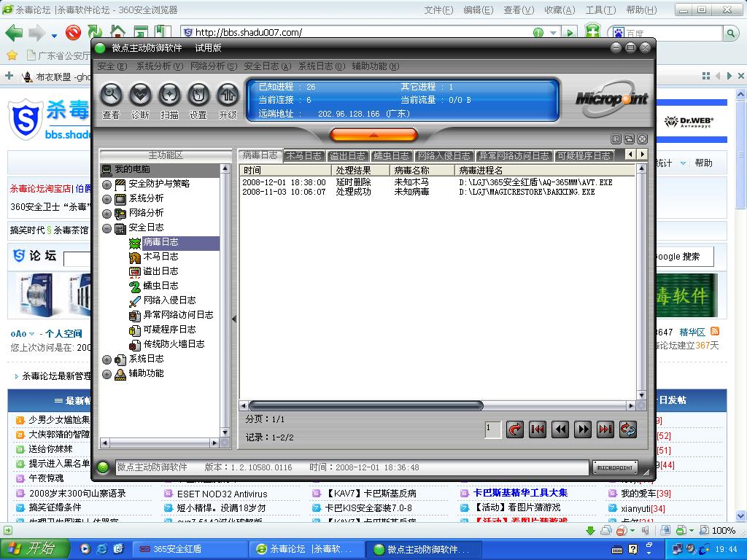Click the page number input field
The width and height of the screenshot is (747, 560).
click(x=492, y=429)
